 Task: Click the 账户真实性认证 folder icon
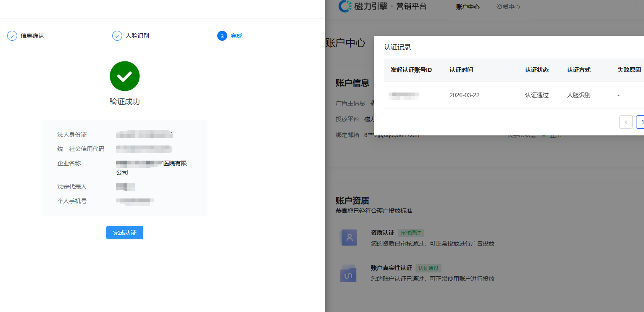(x=349, y=274)
